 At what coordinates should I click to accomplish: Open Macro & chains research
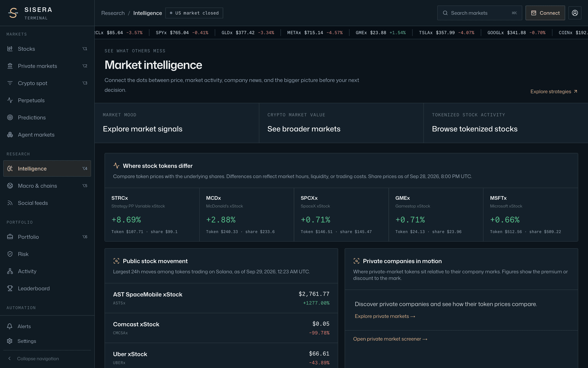(47, 186)
